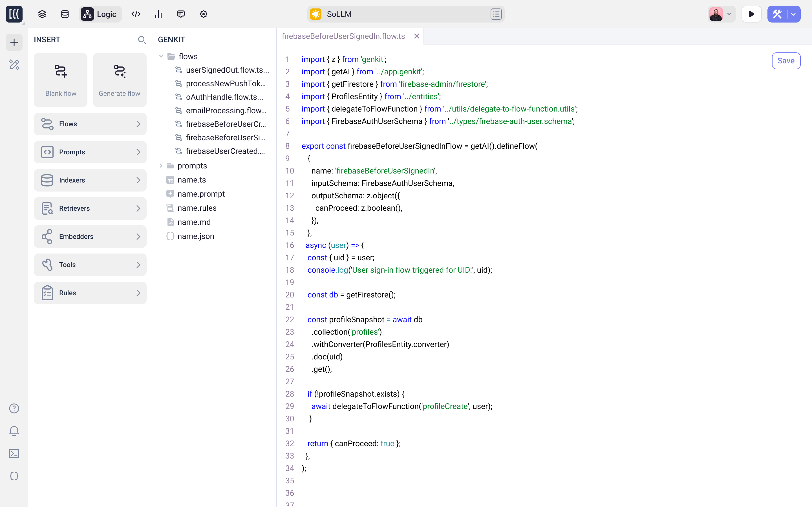The width and height of the screenshot is (812, 507).
Task: Click the Generate flow card
Action: (120, 80)
